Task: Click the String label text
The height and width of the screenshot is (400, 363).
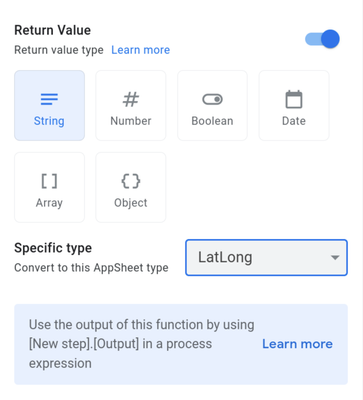Action: [x=49, y=121]
